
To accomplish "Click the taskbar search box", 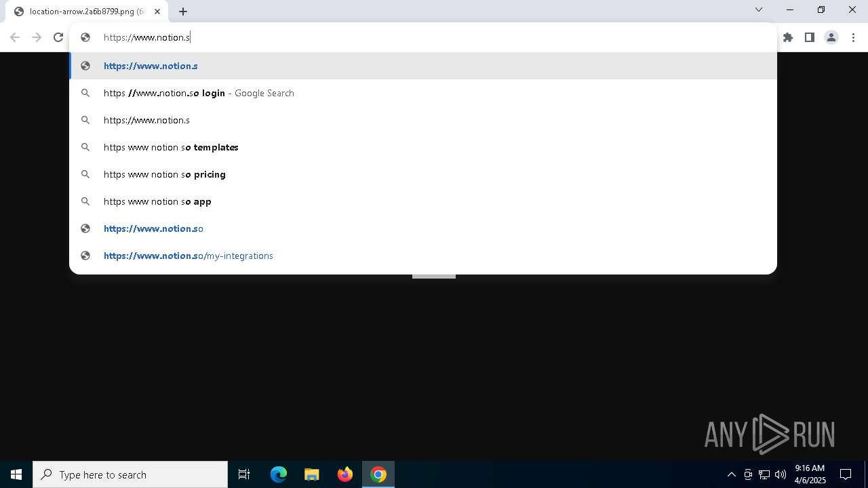I will click(130, 474).
